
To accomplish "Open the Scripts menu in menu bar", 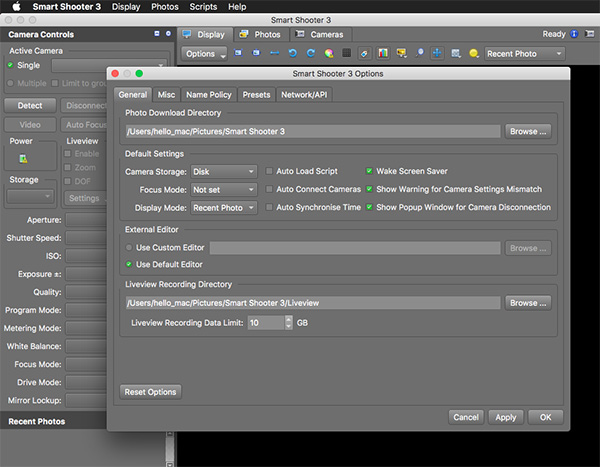I will 204,7.
